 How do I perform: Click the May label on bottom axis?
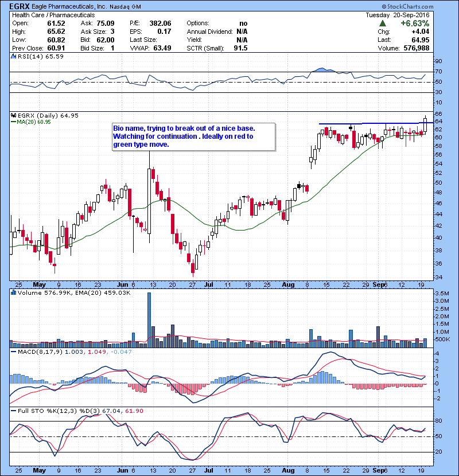click(39, 470)
